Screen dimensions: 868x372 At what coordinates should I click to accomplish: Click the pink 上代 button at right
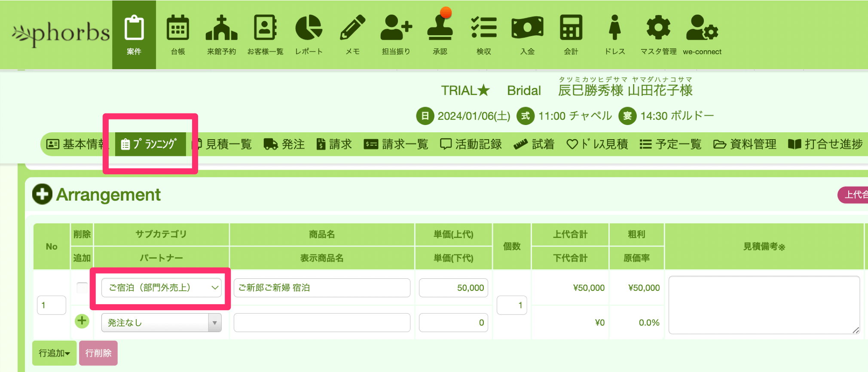click(853, 195)
